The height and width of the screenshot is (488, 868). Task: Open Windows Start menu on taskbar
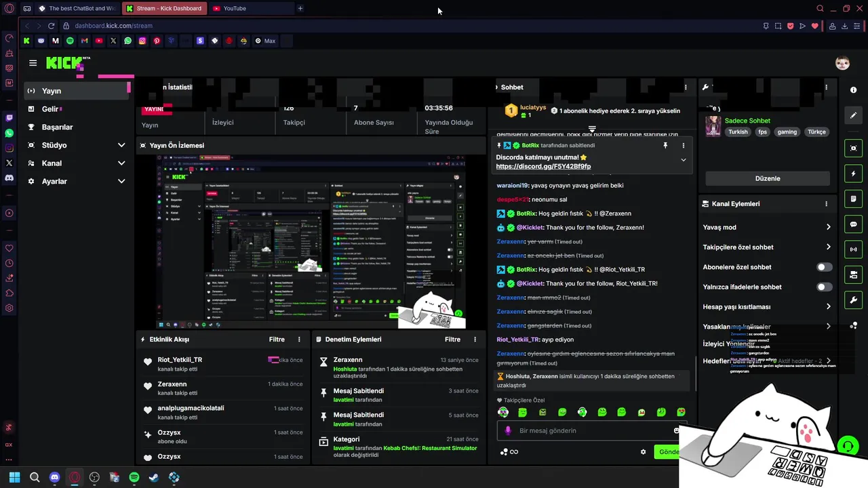coord(15,477)
